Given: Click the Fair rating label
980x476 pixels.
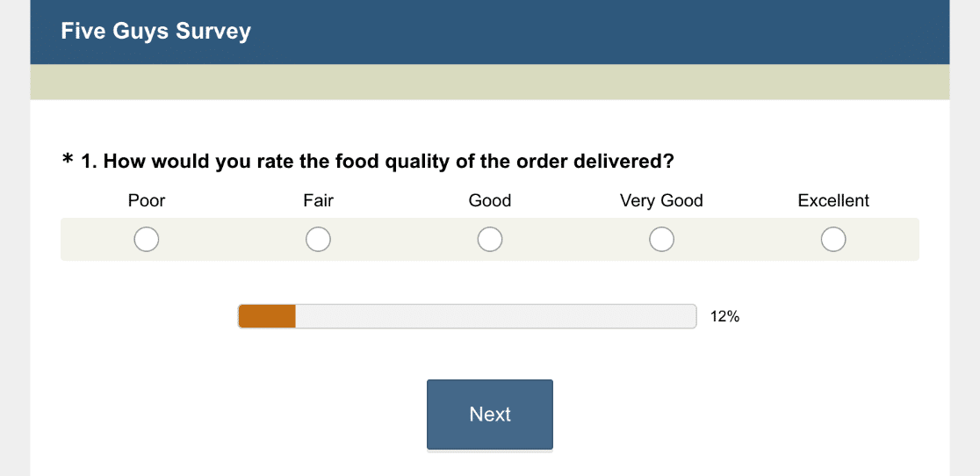Looking at the screenshot, I should pos(318,201).
